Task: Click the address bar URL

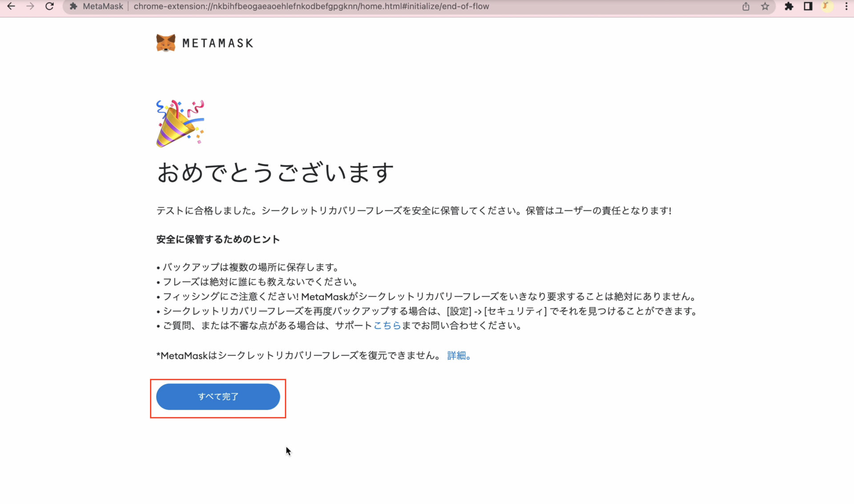Action: tap(311, 6)
